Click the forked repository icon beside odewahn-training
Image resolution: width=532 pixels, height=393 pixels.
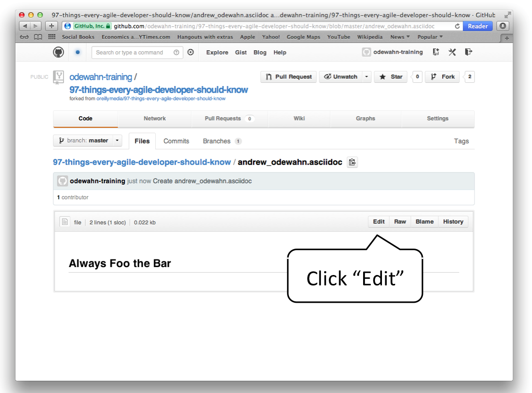click(x=59, y=77)
